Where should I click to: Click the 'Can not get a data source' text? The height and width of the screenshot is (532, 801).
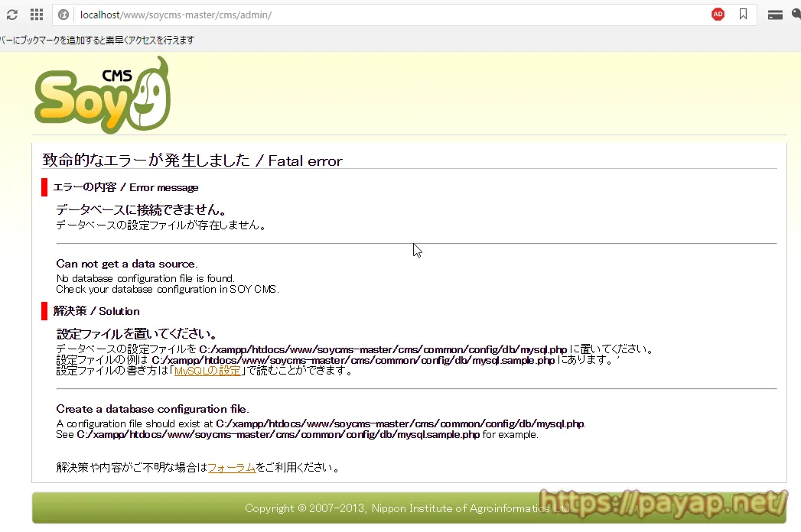[126, 264]
